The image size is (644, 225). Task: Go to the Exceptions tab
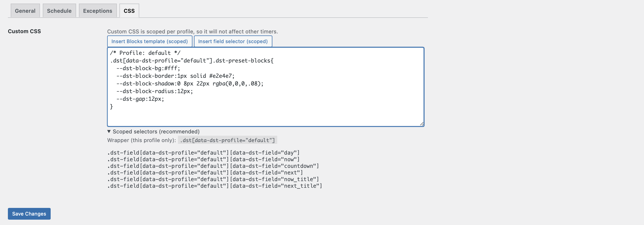[x=97, y=11]
